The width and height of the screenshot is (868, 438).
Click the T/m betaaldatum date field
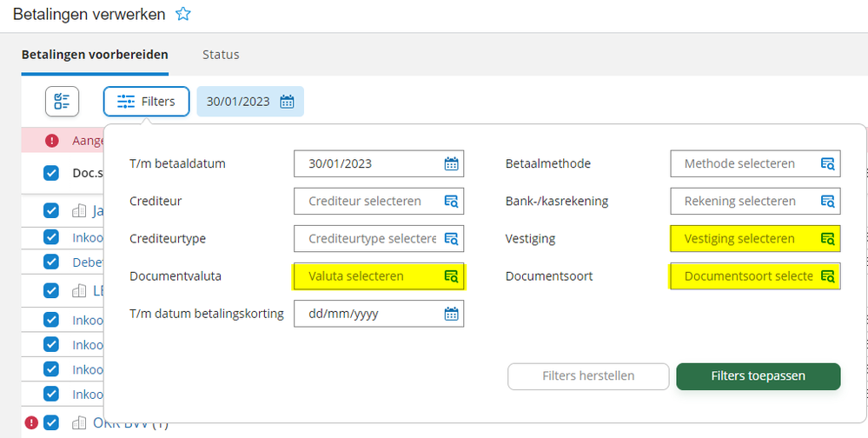click(379, 164)
